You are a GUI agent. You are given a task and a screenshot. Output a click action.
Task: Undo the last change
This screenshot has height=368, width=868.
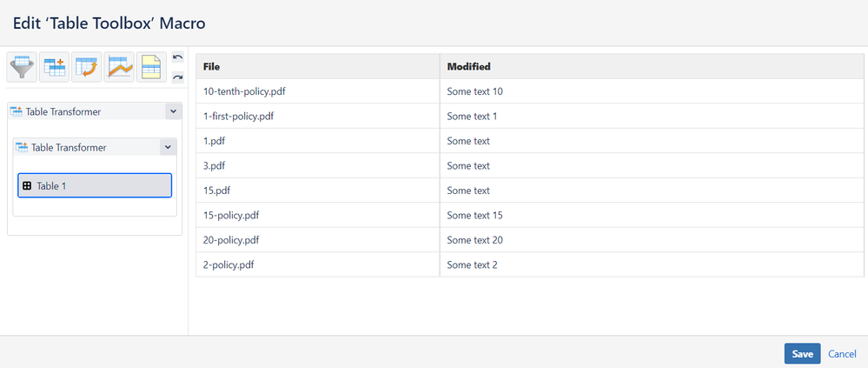[x=177, y=57]
